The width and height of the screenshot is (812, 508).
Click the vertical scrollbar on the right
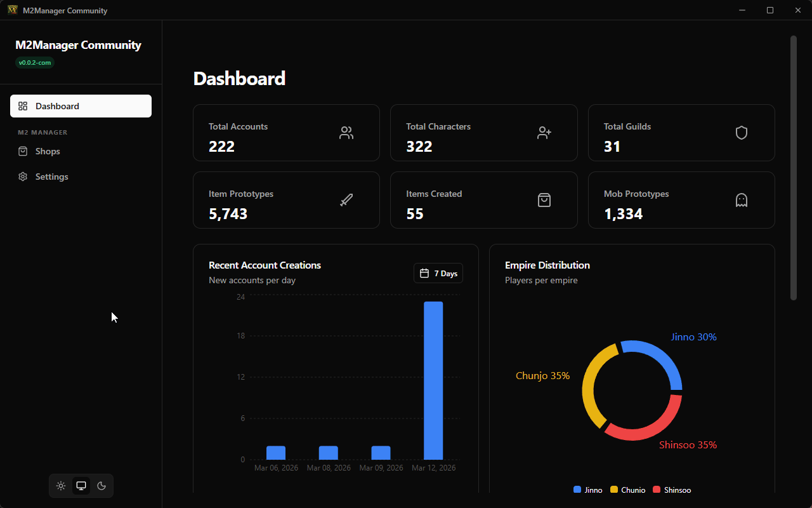[x=793, y=168]
